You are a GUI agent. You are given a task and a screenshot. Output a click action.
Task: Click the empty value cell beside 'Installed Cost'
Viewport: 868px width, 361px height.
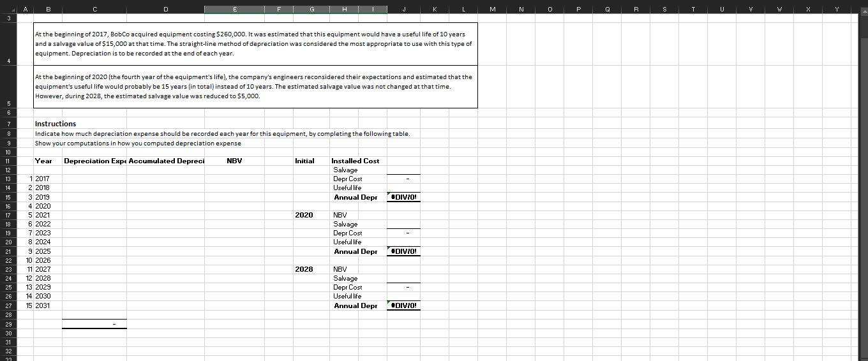(x=404, y=161)
